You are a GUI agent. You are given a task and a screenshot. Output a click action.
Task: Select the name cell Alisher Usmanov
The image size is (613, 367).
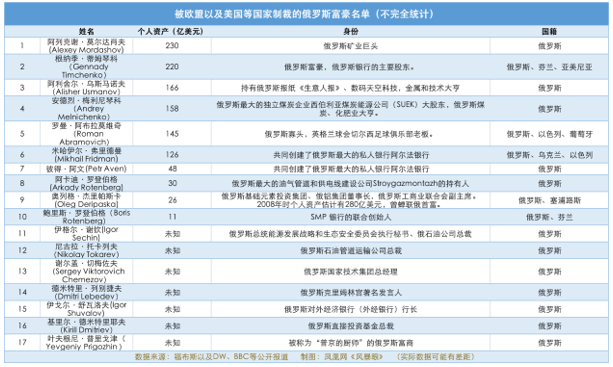(x=86, y=88)
